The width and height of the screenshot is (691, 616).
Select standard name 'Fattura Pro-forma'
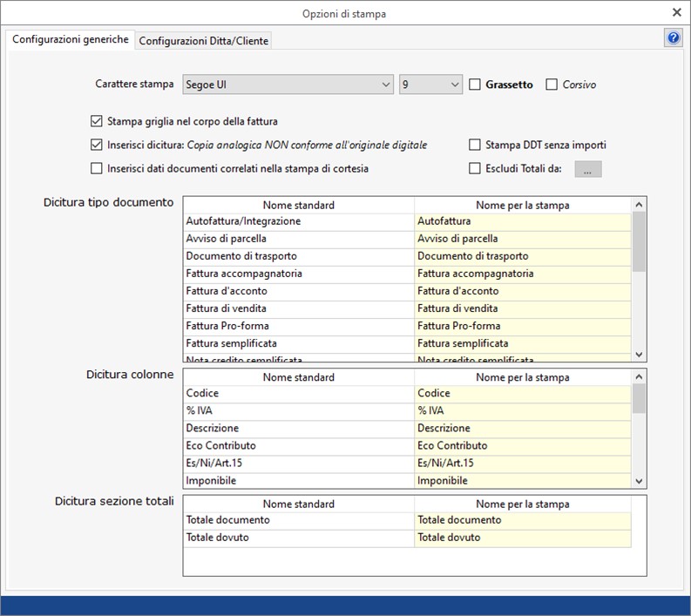pos(299,326)
